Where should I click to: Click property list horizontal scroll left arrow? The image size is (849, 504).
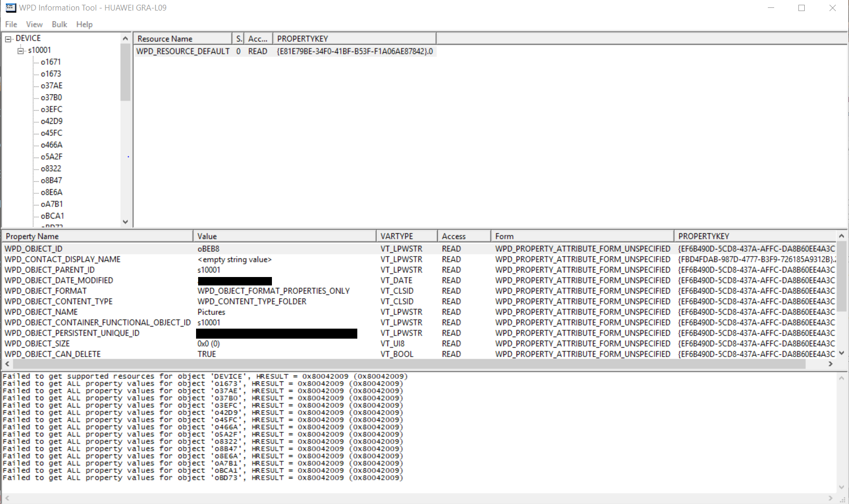(7, 364)
